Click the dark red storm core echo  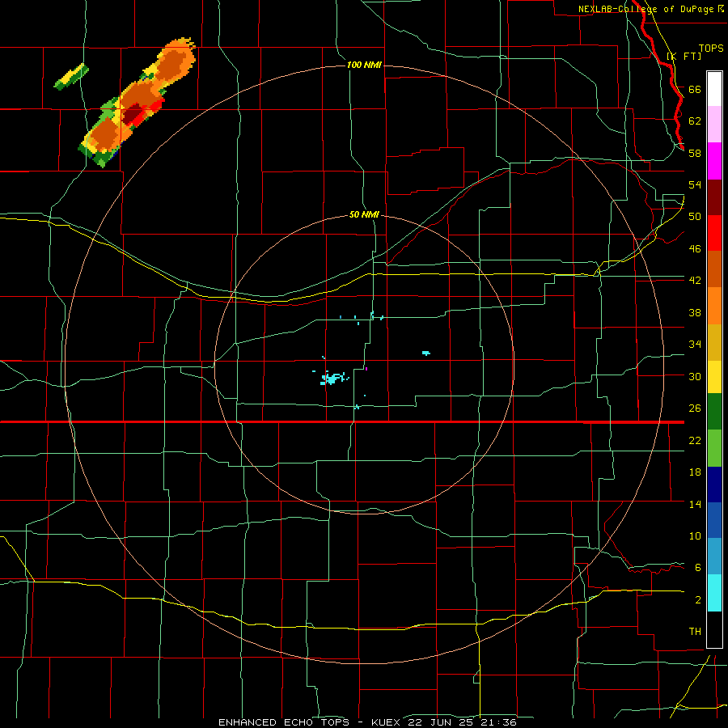(x=133, y=112)
